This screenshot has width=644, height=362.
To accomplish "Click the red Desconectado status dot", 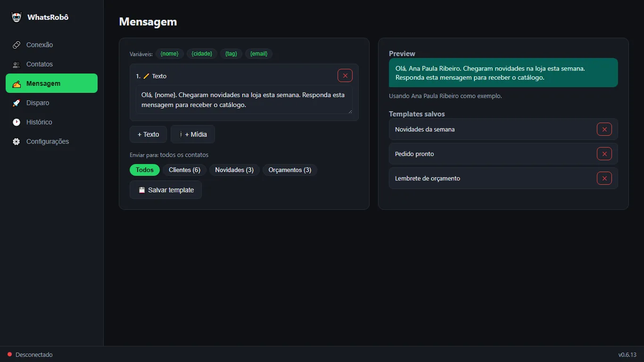I will (x=9, y=354).
